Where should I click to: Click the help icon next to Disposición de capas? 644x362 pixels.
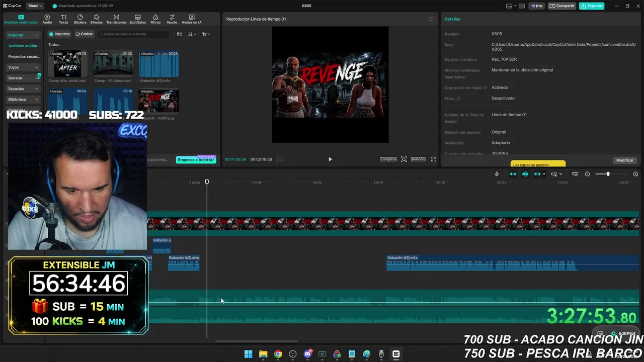tap(485, 88)
